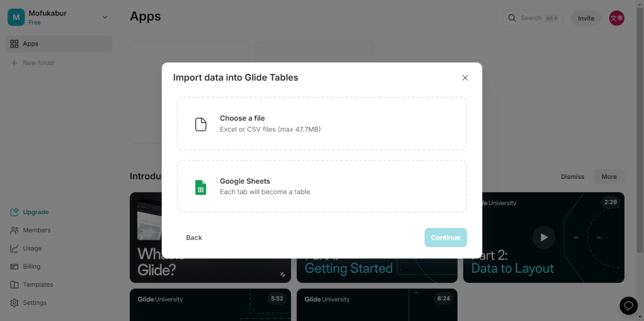Click the green Google Sheets icon
Viewport: 644px width, 321px height.
point(201,188)
